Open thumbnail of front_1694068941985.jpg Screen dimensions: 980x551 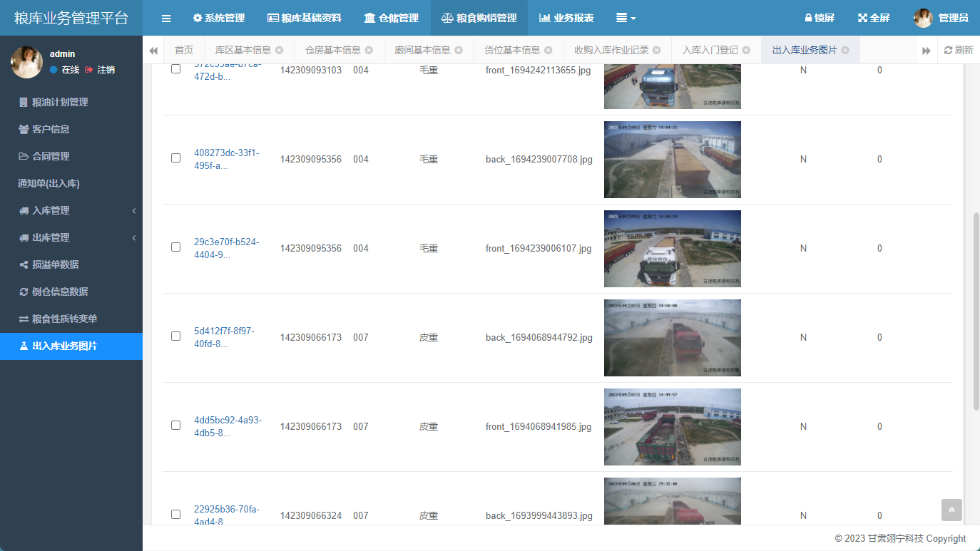click(x=672, y=426)
